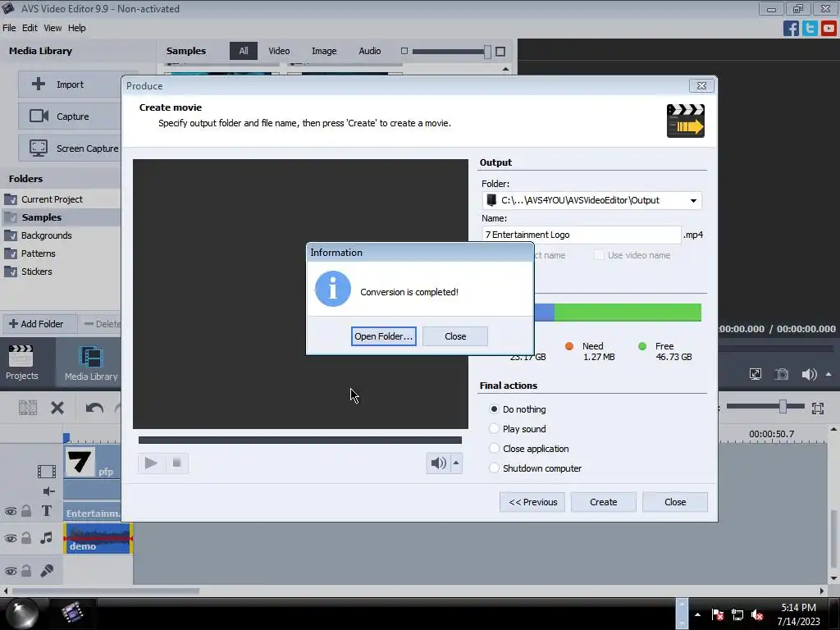
Task: Click the Produce dialog bottom Close button
Action: (675, 502)
